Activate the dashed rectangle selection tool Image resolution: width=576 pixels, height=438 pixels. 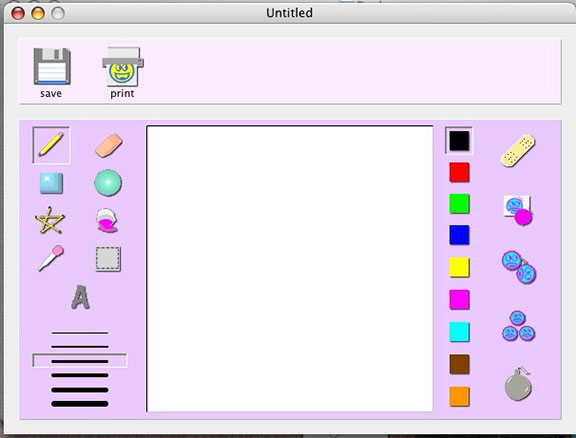pos(108,259)
